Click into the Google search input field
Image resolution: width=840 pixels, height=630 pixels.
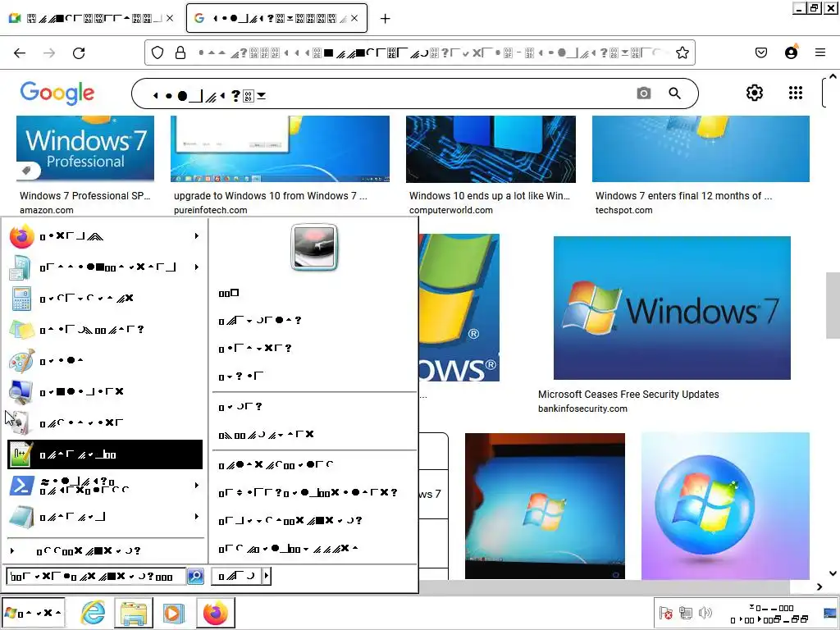point(386,94)
